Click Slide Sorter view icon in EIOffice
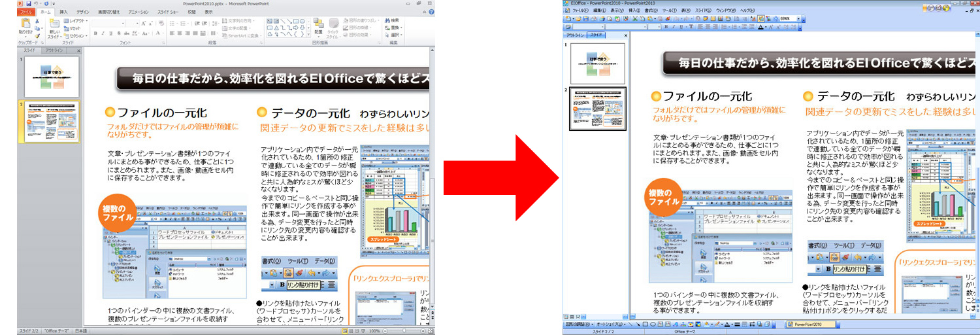 click(572, 317)
